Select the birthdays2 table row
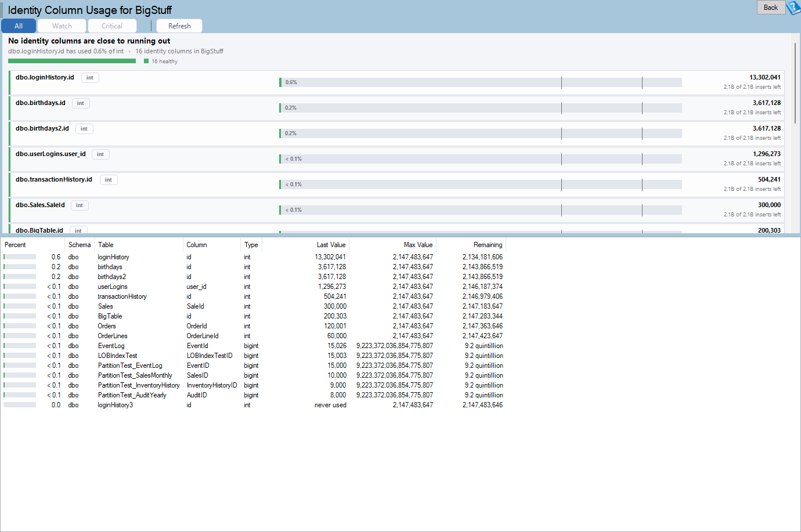This screenshot has height=532, width=801. pyautogui.click(x=254, y=277)
